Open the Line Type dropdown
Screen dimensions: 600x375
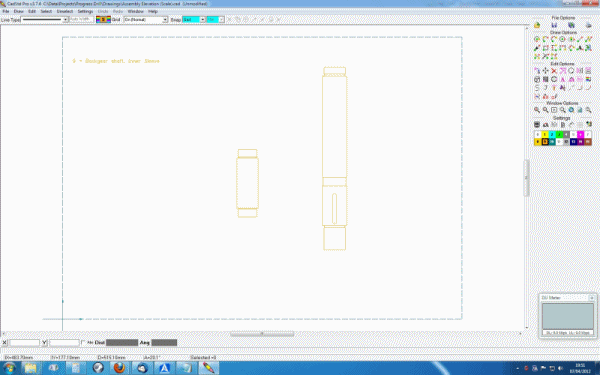pos(65,20)
